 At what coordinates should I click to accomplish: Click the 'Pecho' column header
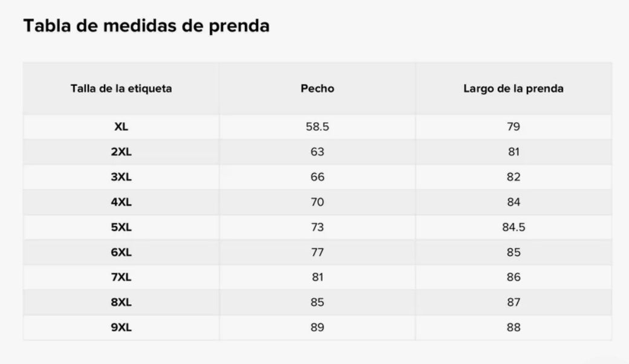point(317,88)
